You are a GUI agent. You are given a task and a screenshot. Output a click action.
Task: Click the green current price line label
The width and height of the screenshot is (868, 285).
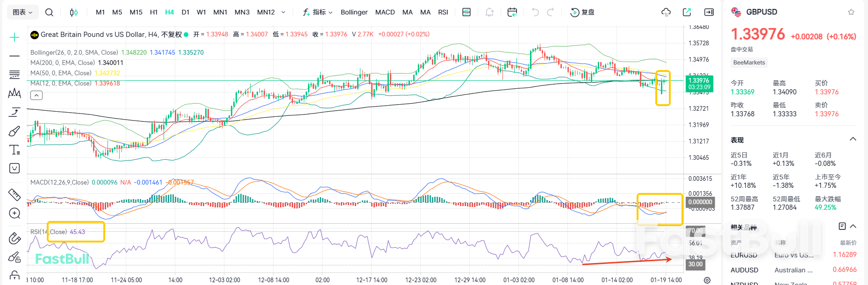699,84
